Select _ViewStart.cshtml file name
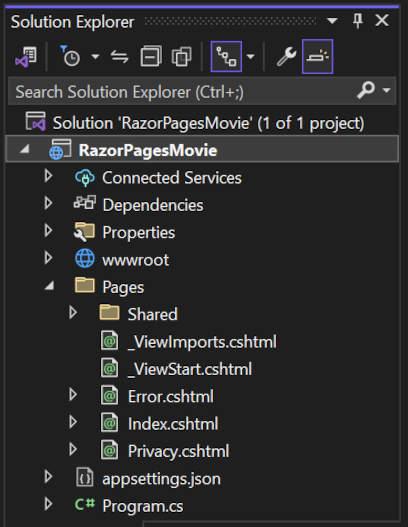The width and height of the screenshot is (408, 527). tap(190, 369)
